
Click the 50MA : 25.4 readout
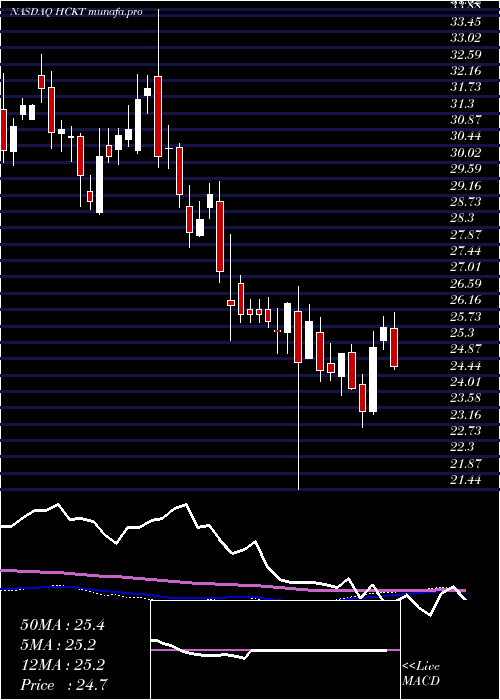pyautogui.click(x=62, y=625)
